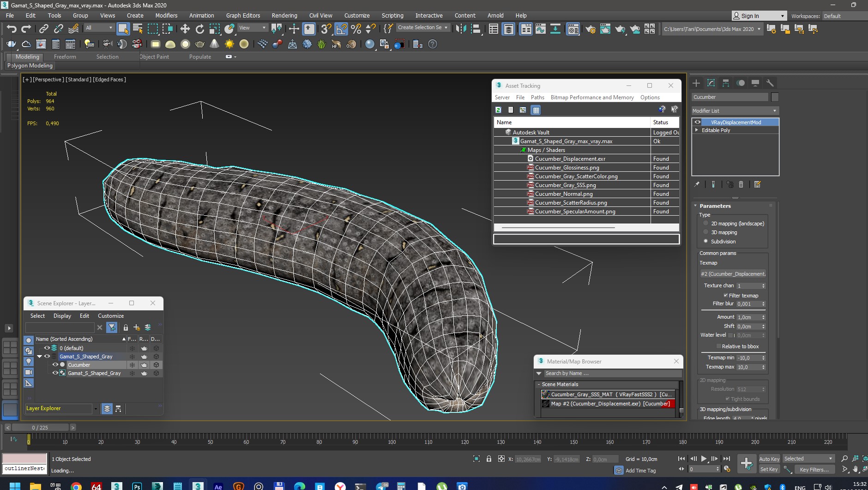868x490 pixels.
Task: Open the Create Selection Set dropdown
Action: pos(423,28)
